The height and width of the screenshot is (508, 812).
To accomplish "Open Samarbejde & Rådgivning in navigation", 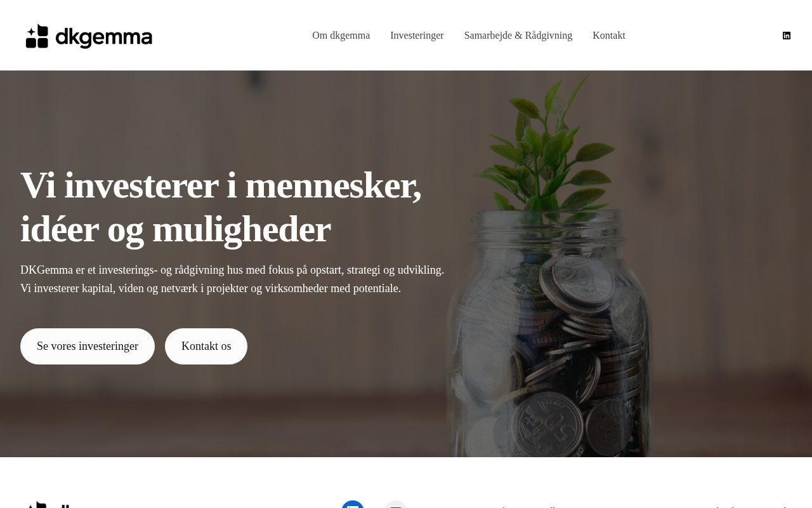I will pos(518,36).
